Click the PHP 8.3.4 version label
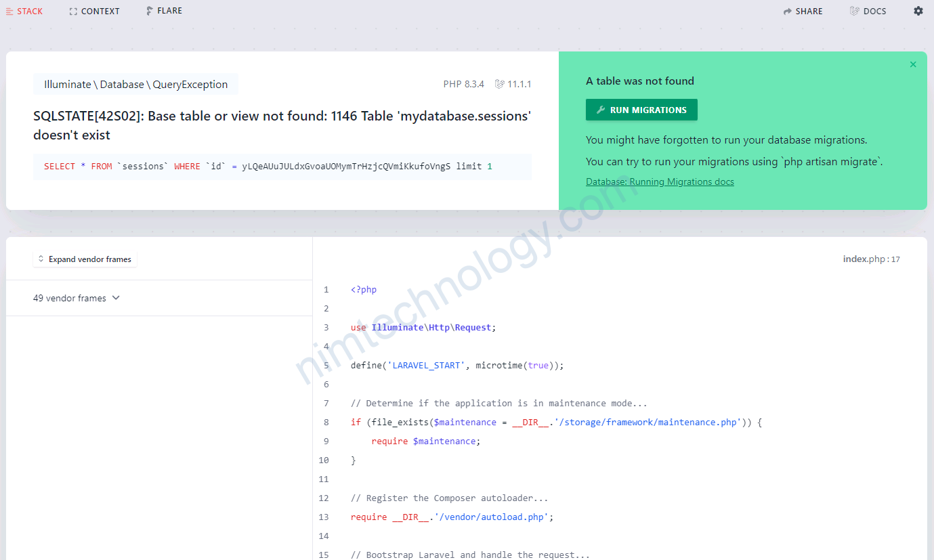The image size is (934, 560). click(463, 85)
